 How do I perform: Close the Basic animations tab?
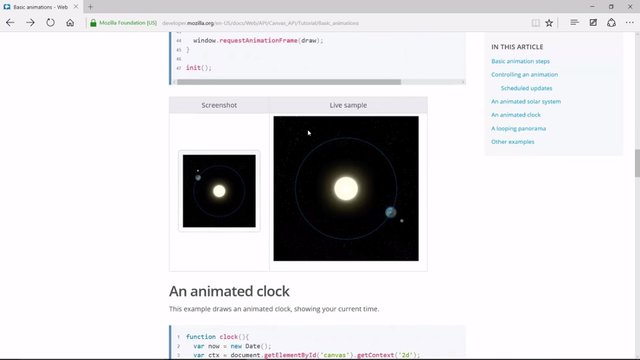click(x=76, y=7)
